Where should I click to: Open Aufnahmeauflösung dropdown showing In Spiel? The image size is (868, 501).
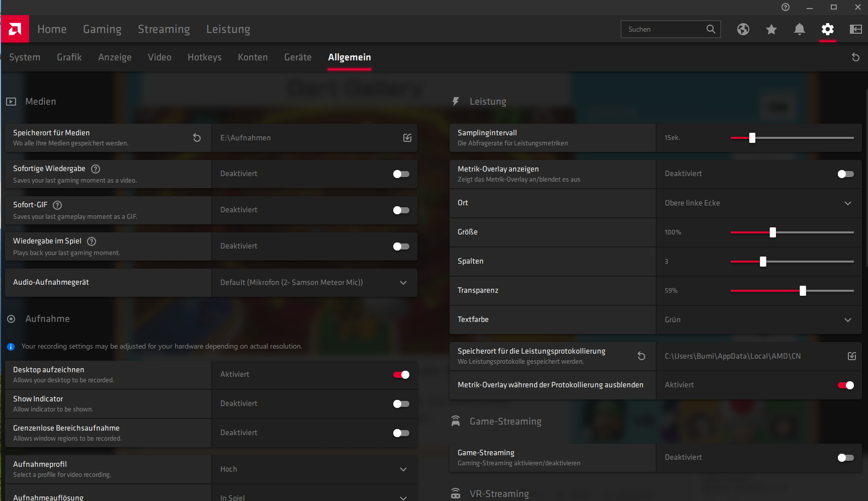click(x=314, y=493)
